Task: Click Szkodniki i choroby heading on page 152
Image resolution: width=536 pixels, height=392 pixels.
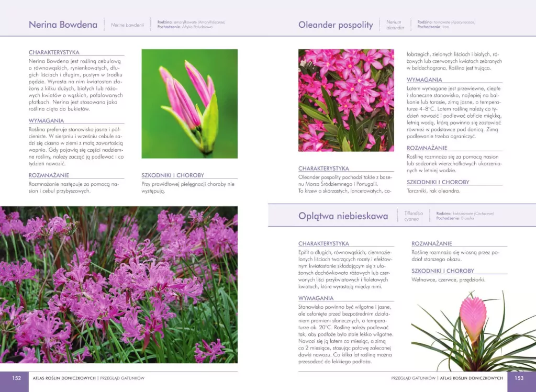Action: coord(173,175)
